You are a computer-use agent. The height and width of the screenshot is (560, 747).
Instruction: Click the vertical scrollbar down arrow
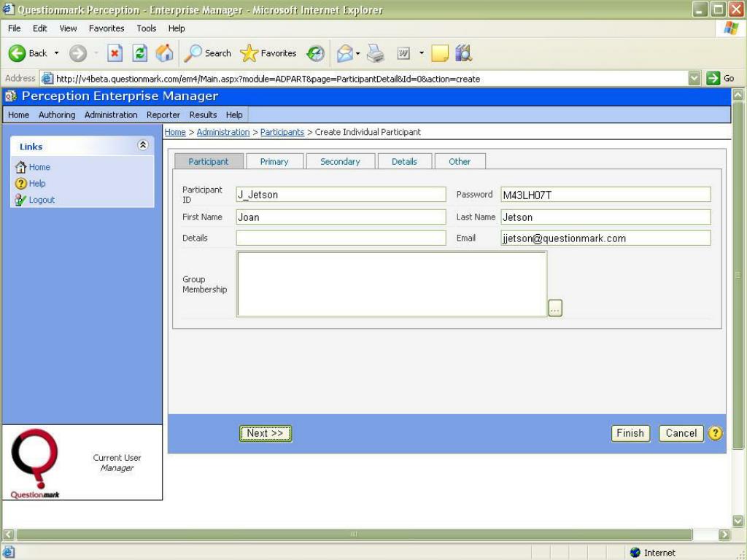[x=738, y=521]
